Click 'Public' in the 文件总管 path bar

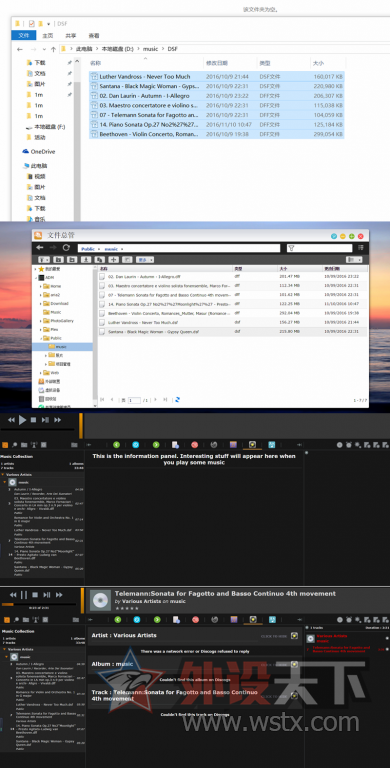coord(88,249)
